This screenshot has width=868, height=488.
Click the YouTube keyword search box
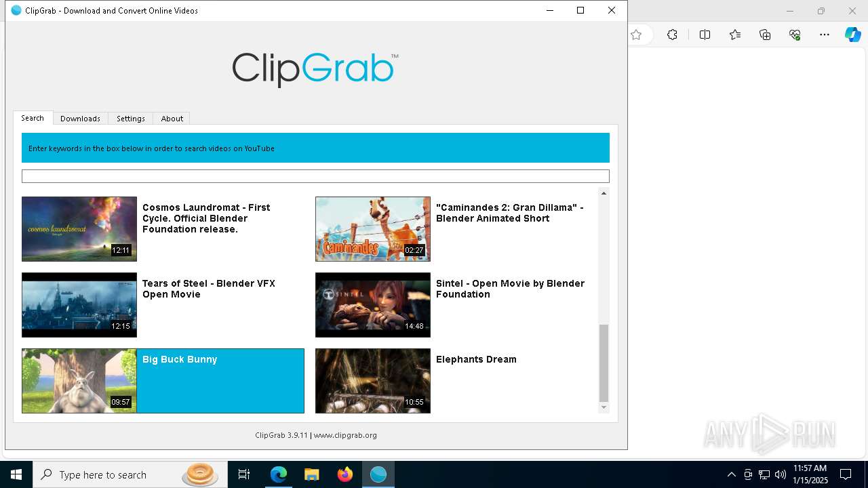point(315,176)
